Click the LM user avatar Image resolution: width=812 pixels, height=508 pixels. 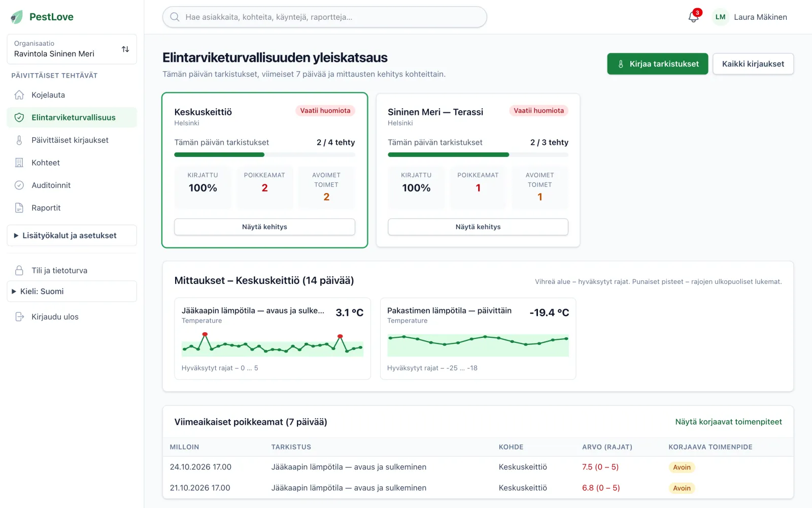point(720,17)
